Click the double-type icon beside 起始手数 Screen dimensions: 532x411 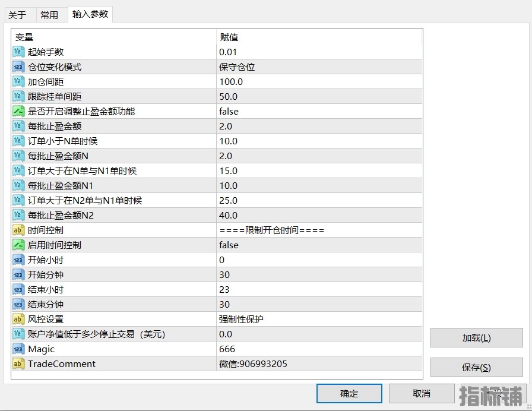pyautogui.click(x=18, y=52)
